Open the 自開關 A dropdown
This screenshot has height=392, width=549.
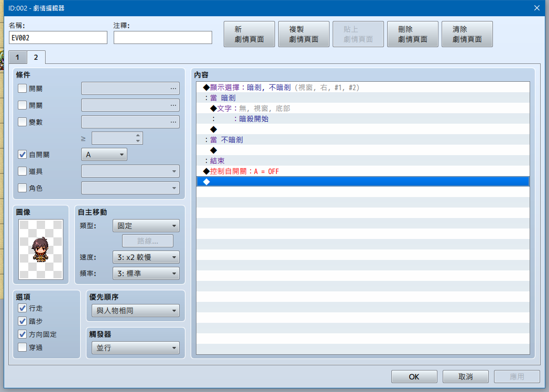tap(104, 155)
